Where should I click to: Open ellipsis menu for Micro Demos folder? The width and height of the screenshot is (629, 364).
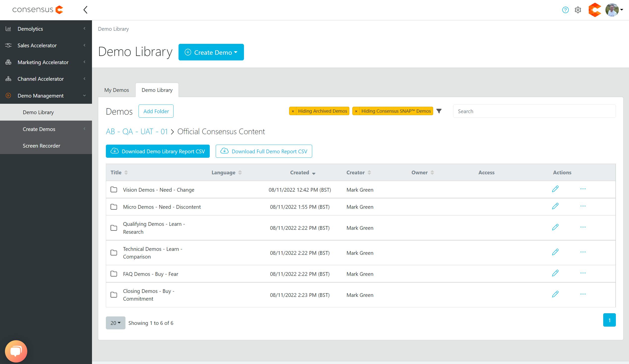583,206
